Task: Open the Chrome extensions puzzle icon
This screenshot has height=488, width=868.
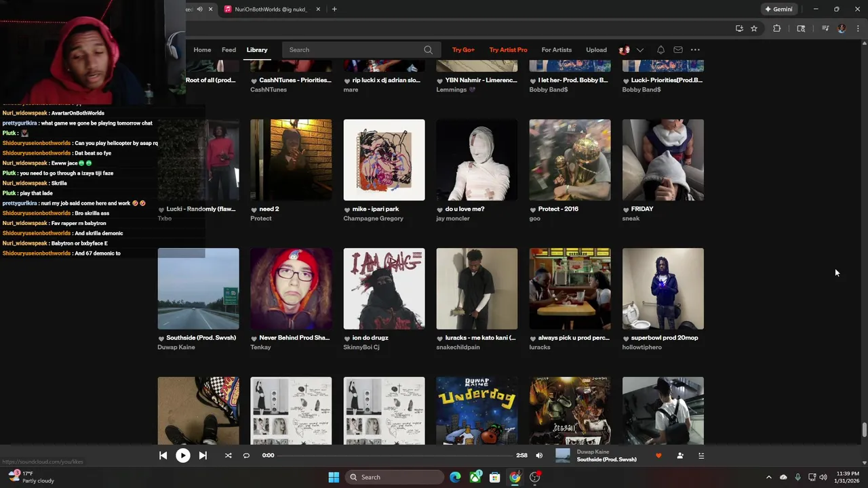Action: (776, 28)
